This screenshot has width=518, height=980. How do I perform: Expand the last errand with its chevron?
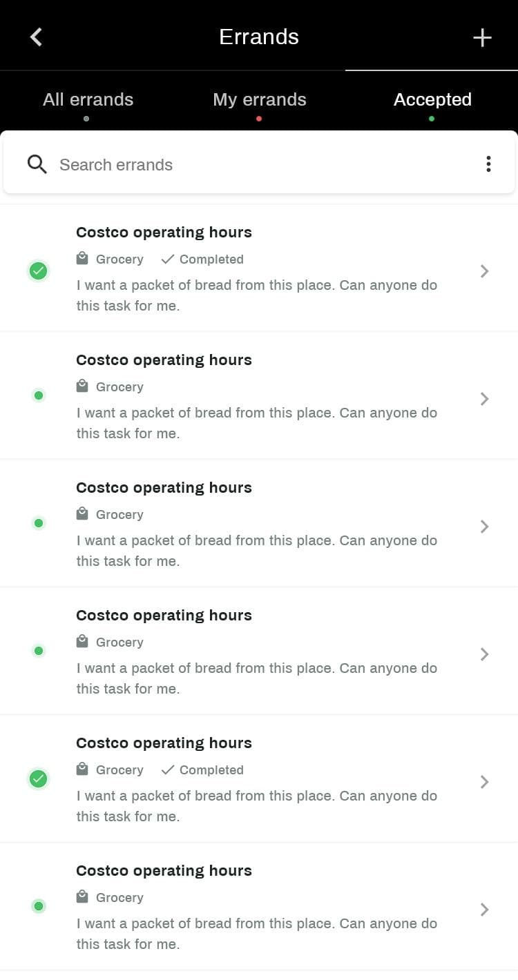coord(484,910)
